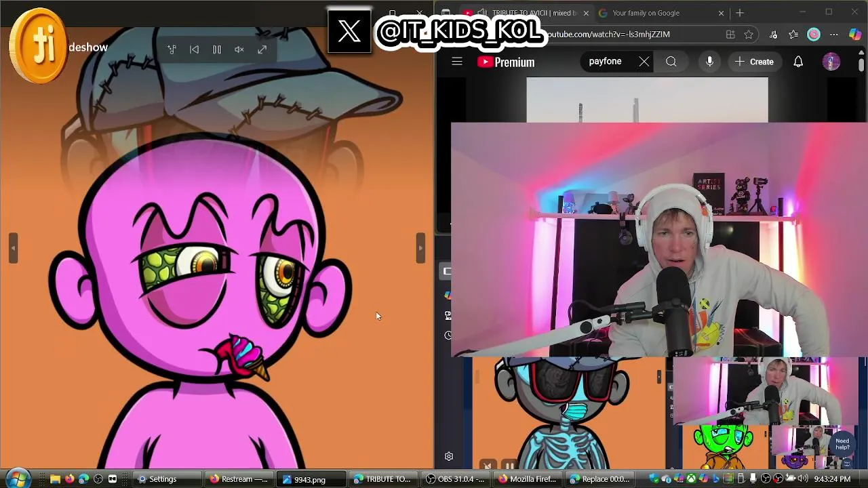This screenshot has height=488, width=868.
Task: Open the browser profile donut avatar
Action: [814, 35]
